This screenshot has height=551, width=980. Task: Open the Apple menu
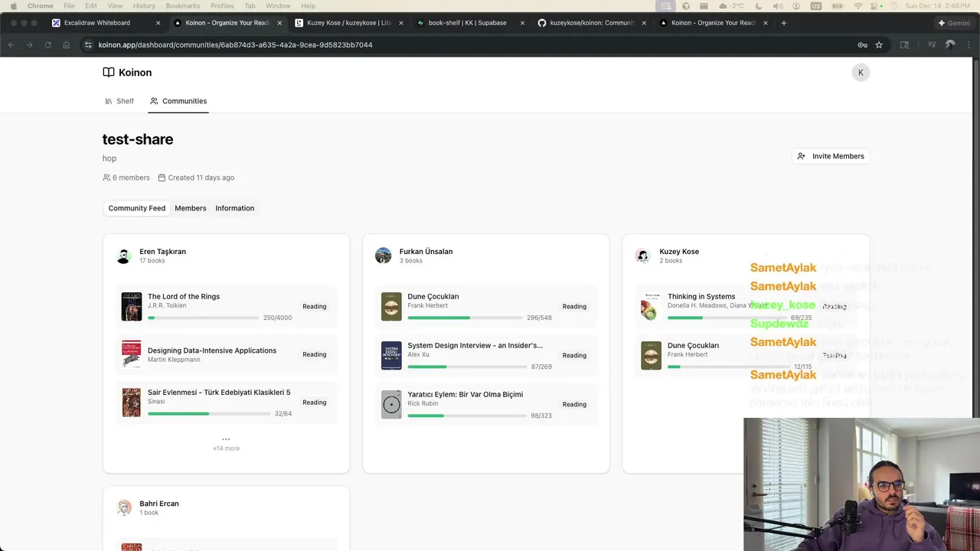(x=13, y=5)
